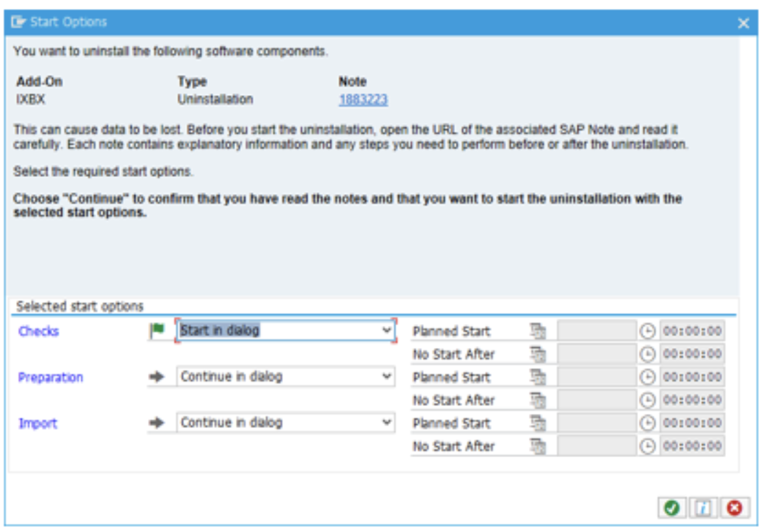
Task: Open SAP Note 1883223 link
Action: pos(363,99)
